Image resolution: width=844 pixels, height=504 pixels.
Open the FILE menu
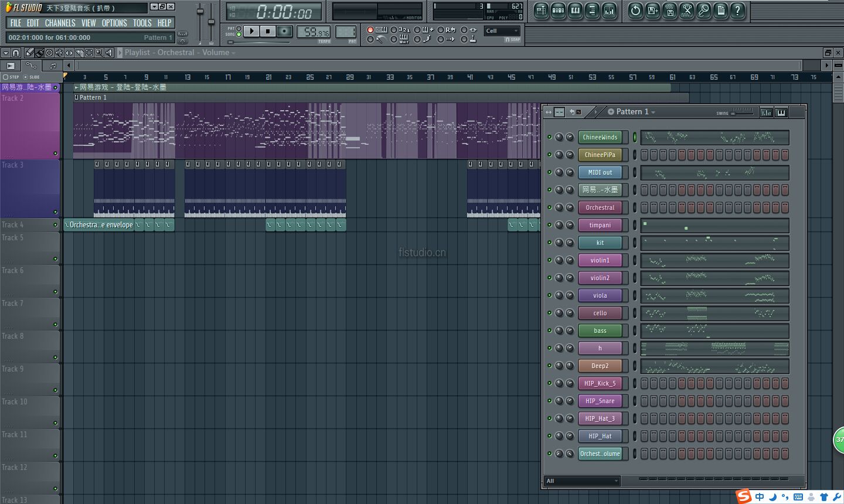(16, 23)
